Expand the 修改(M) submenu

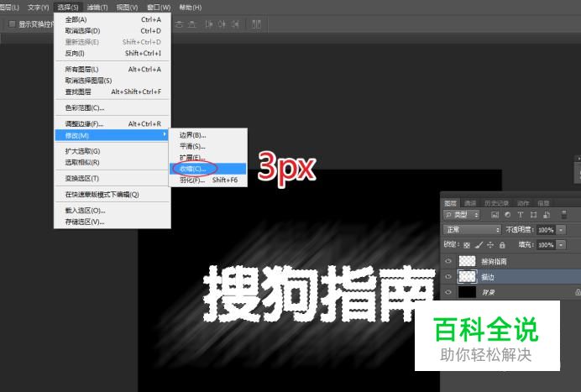113,135
